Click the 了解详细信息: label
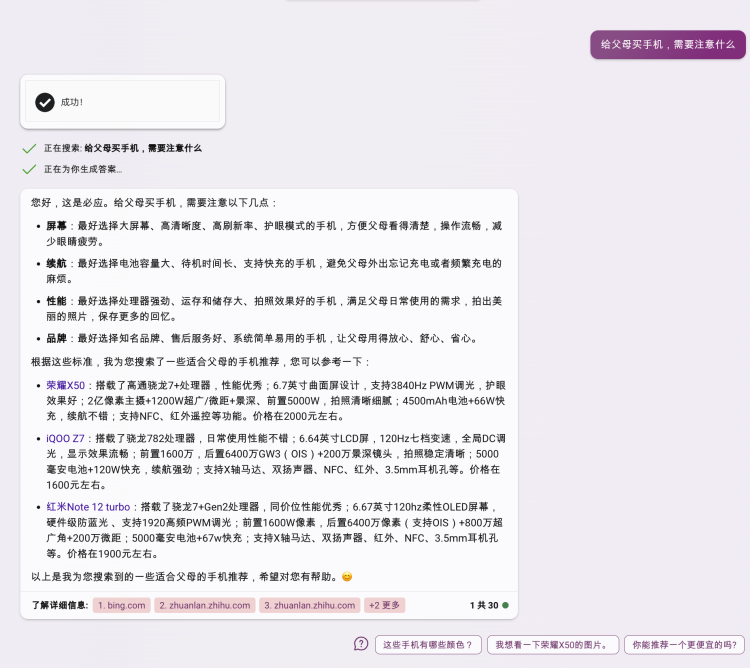Viewport: 750px width, 668px height. (60, 605)
